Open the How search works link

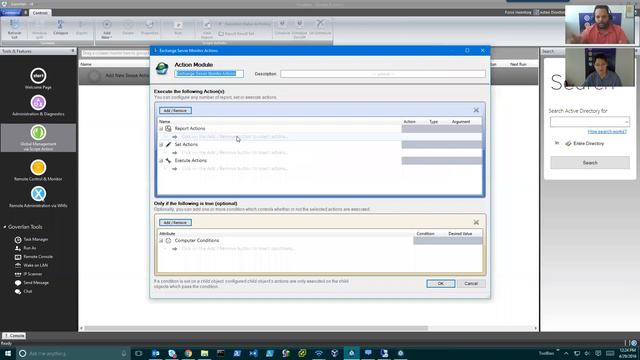[x=607, y=131]
